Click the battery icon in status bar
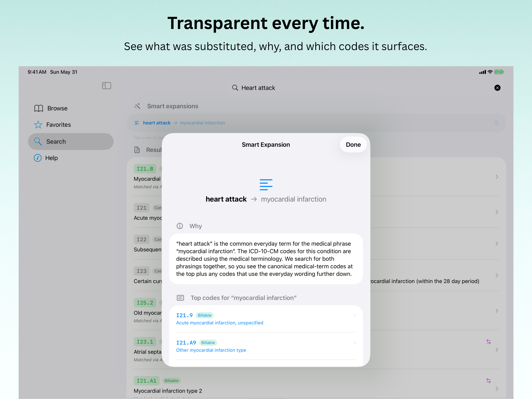The width and height of the screenshot is (532, 399). pyautogui.click(x=499, y=72)
